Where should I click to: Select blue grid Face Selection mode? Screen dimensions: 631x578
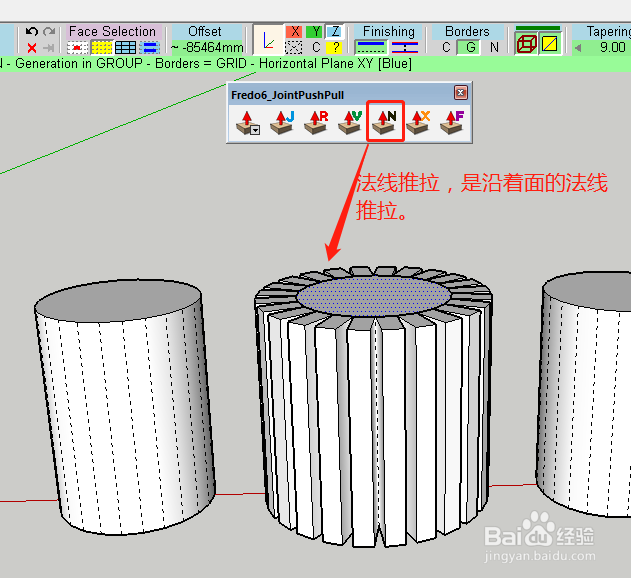click(x=126, y=48)
